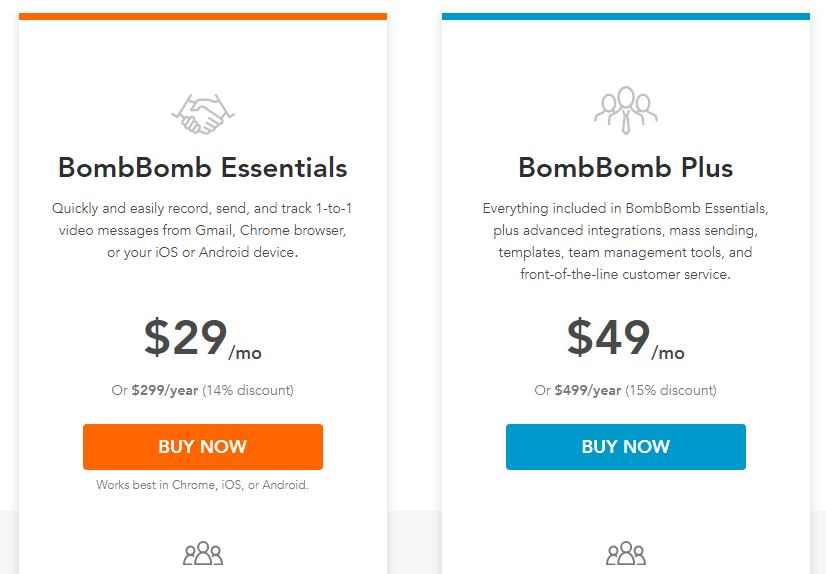Click the $29/mo price

point(203,339)
